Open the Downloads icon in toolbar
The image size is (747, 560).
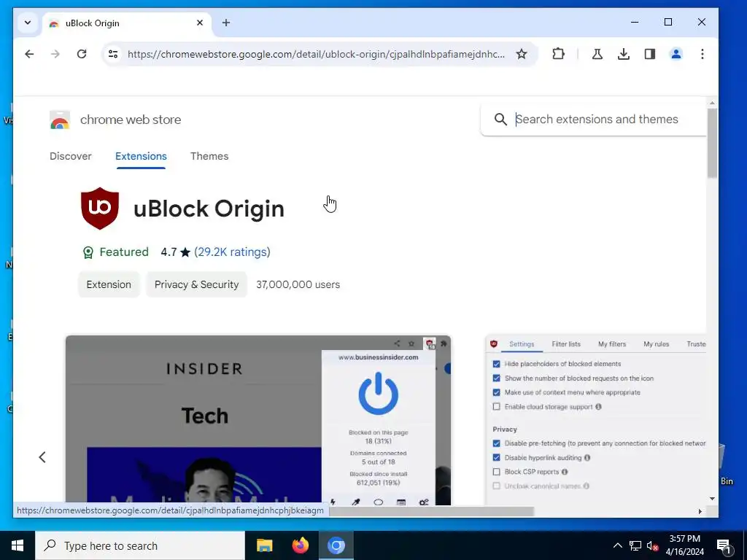[x=623, y=54]
